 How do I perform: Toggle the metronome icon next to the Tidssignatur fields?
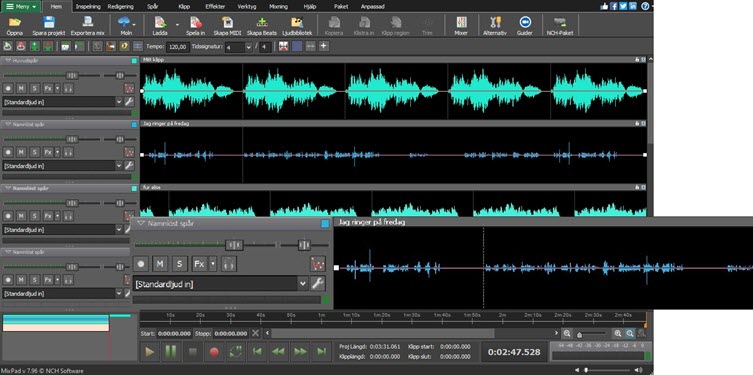(x=283, y=46)
